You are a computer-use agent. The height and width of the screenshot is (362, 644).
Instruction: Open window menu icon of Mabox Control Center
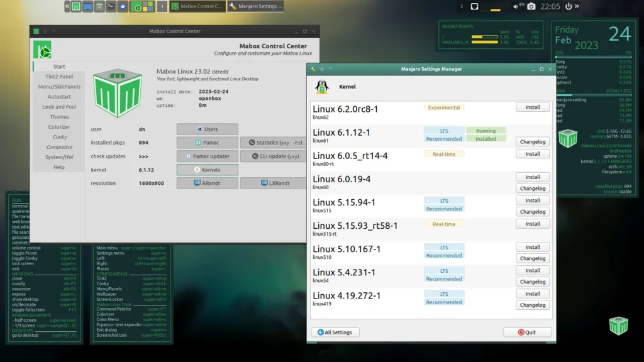coord(36,31)
